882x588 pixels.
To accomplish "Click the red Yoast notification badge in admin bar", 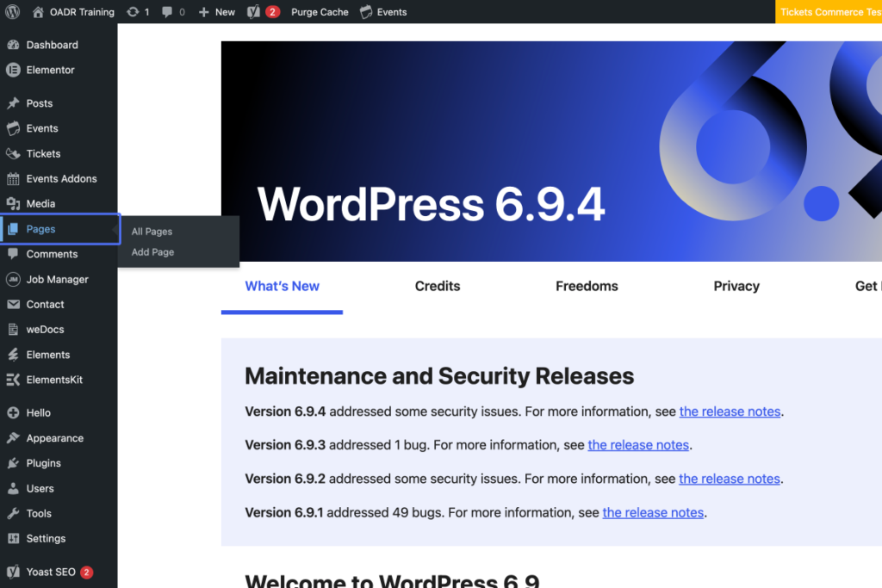I will click(x=272, y=12).
